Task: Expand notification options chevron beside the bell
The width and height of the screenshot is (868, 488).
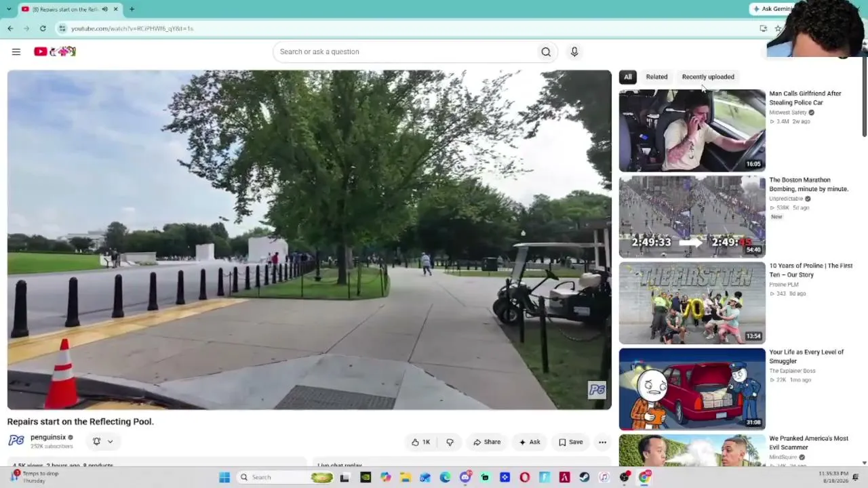Action: point(110,441)
